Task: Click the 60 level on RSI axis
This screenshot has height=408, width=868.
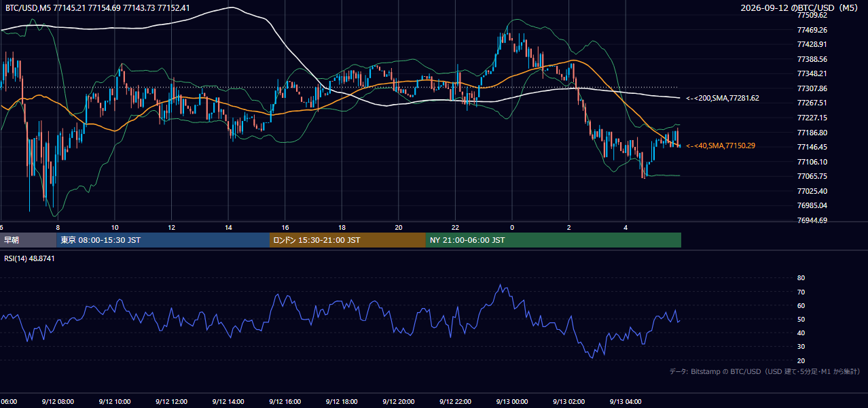Action: (x=801, y=305)
